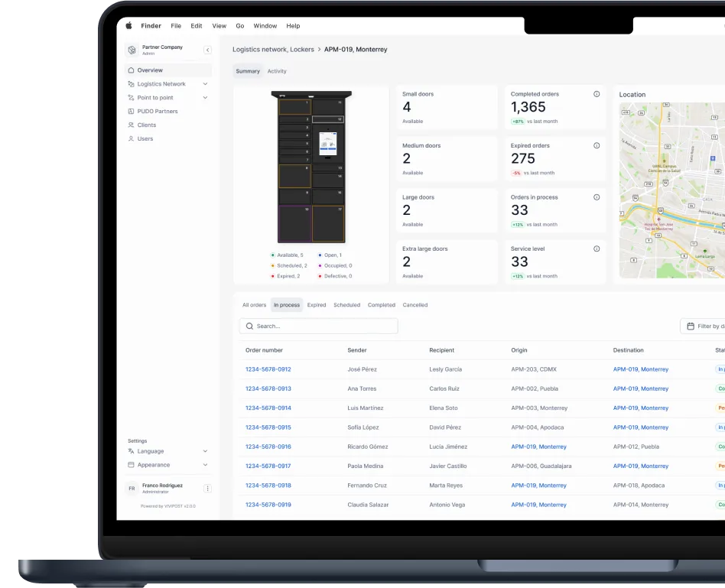Click the Point to point icon
Image resolution: width=725 pixels, height=588 pixels.
(132, 97)
